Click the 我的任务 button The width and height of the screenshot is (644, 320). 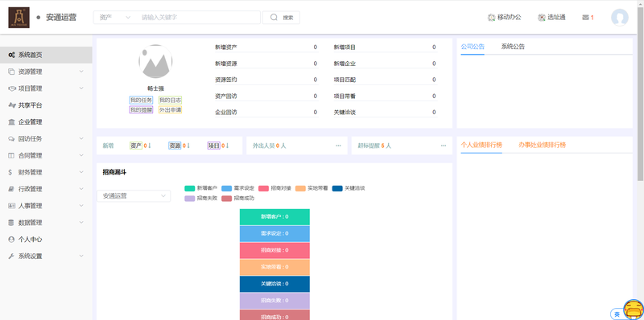click(x=142, y=101)
